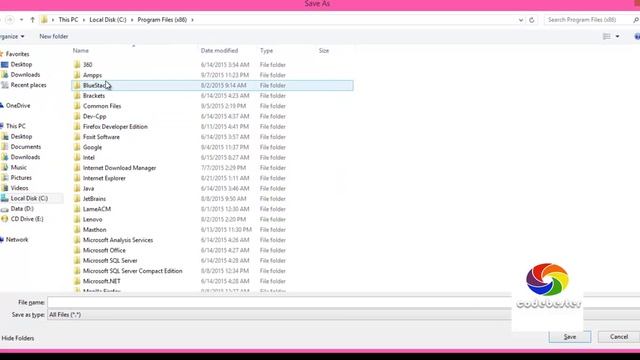Viewport: 640px width, 360px height.
Task: Select the Java folder name
Action: pos(89,189)
